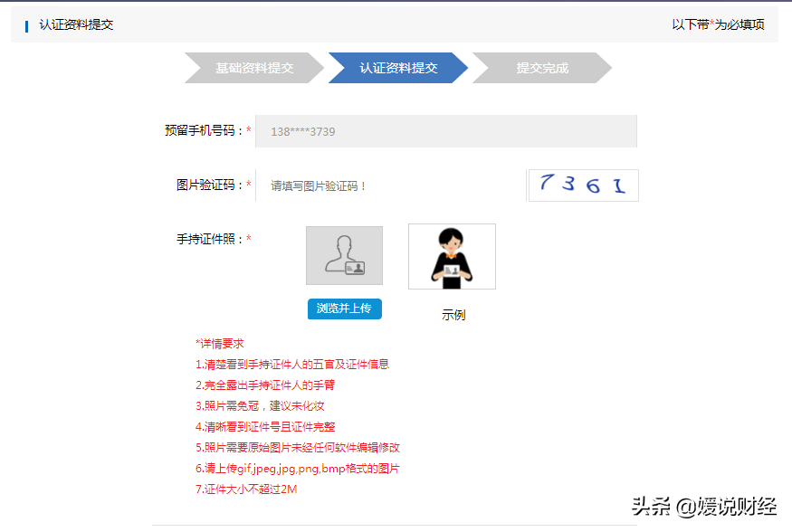
Task: Click the 示例 caption text
Action: click(453, 315)
